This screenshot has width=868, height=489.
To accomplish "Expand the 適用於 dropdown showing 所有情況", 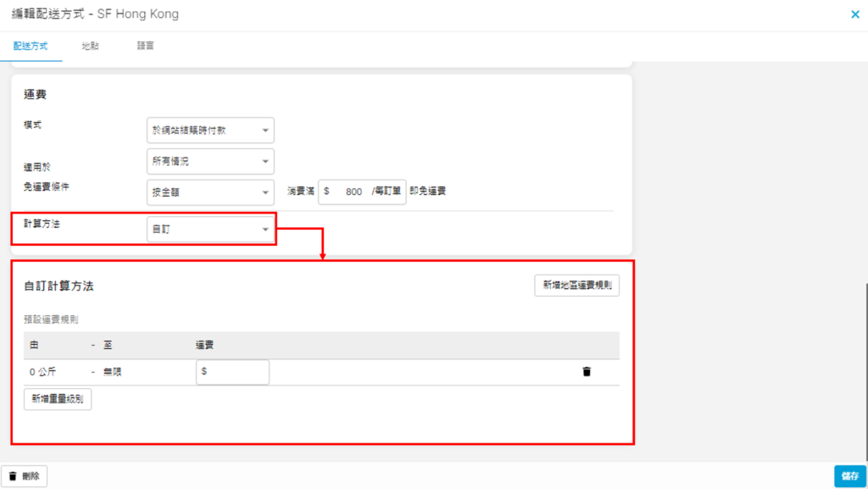I will (210, 161).
